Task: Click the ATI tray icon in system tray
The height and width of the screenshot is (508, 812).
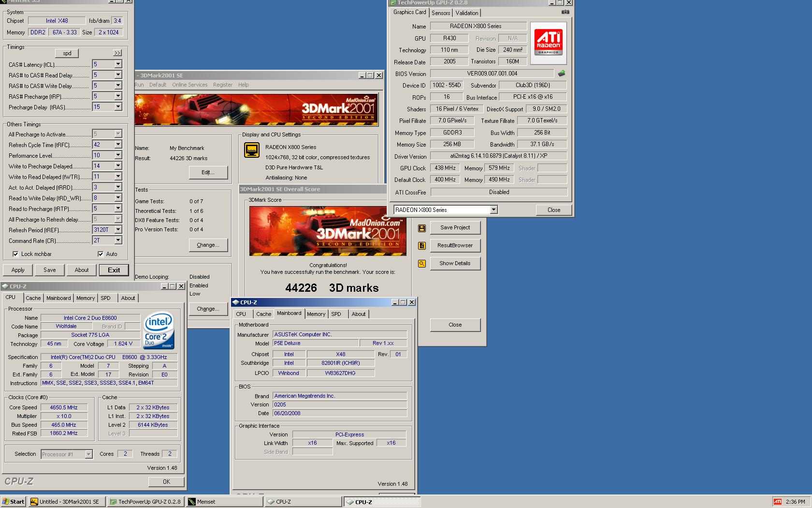Action: pyautogui.click(x=777, y=502)
